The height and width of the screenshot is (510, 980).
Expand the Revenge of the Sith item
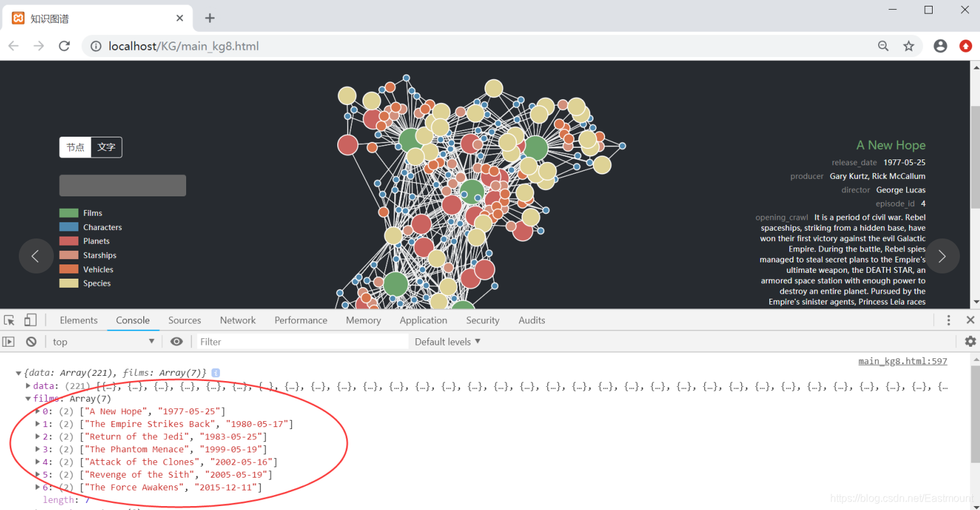(38, 474)
